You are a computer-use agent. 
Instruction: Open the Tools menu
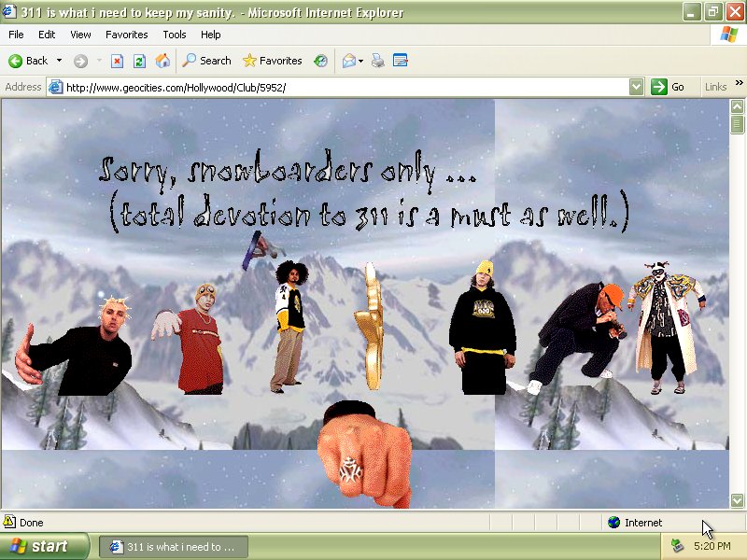[x=175, y=35]
